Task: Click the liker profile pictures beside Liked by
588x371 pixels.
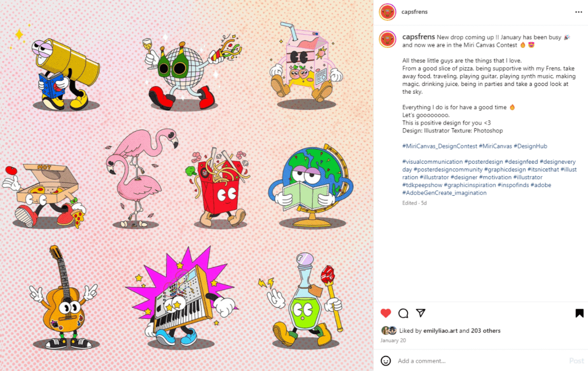Action: 389,330
